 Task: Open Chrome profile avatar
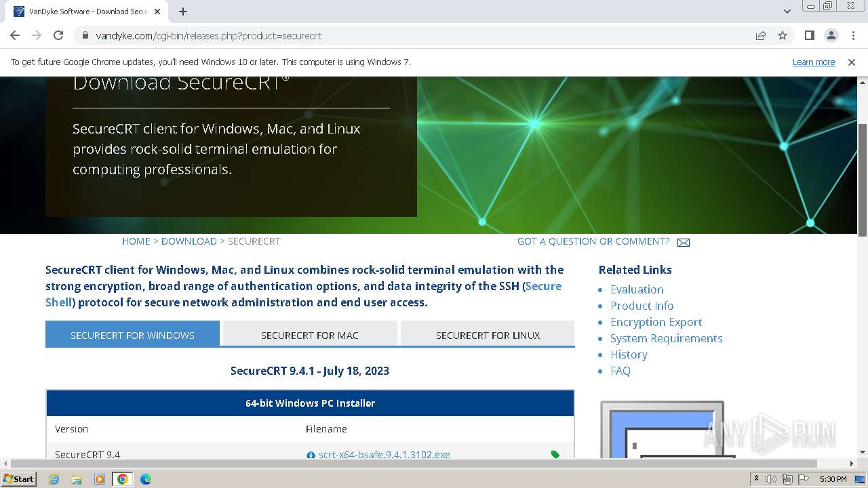[x=831, y=35]
